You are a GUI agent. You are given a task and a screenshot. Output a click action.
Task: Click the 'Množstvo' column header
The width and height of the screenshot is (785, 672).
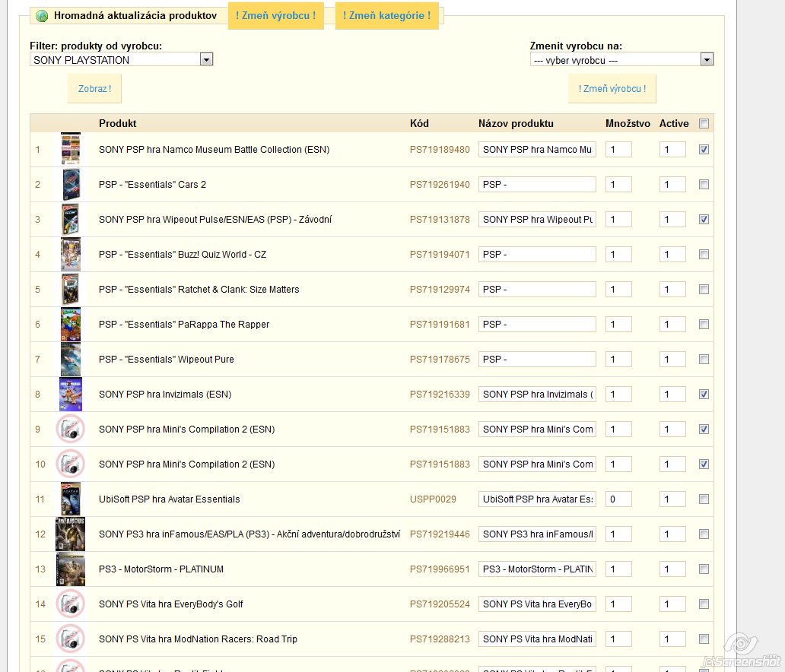click(x=628, y=124)
